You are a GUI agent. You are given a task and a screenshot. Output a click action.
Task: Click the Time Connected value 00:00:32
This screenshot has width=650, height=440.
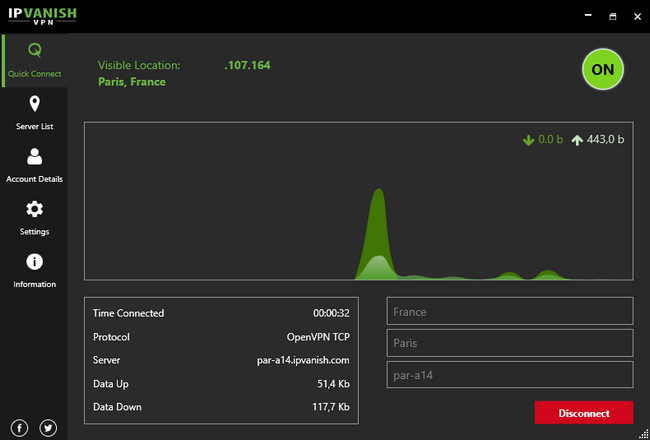(331, 313)
